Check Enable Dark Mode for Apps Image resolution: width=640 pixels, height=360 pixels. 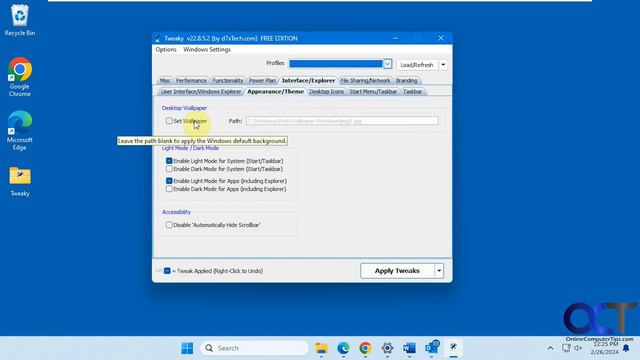[x=169, y=189]
